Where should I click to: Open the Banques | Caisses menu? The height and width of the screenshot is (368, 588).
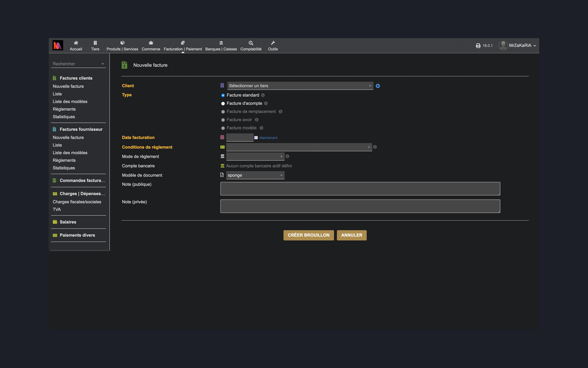click(221, 45)
